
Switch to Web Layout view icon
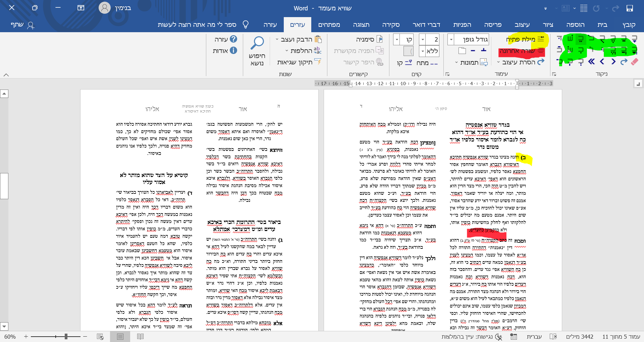pos(100,337)
